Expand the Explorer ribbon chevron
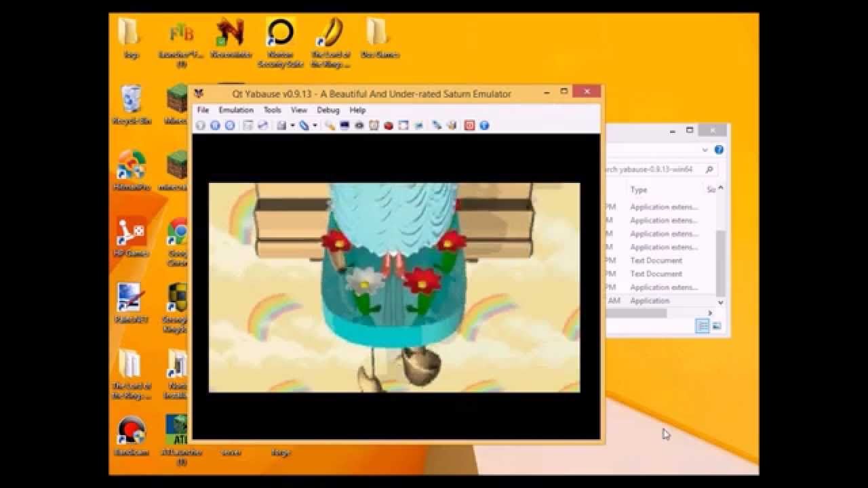The height and width of the screenshot is (488, 868). pyautogui.click(x=705, y=150)
